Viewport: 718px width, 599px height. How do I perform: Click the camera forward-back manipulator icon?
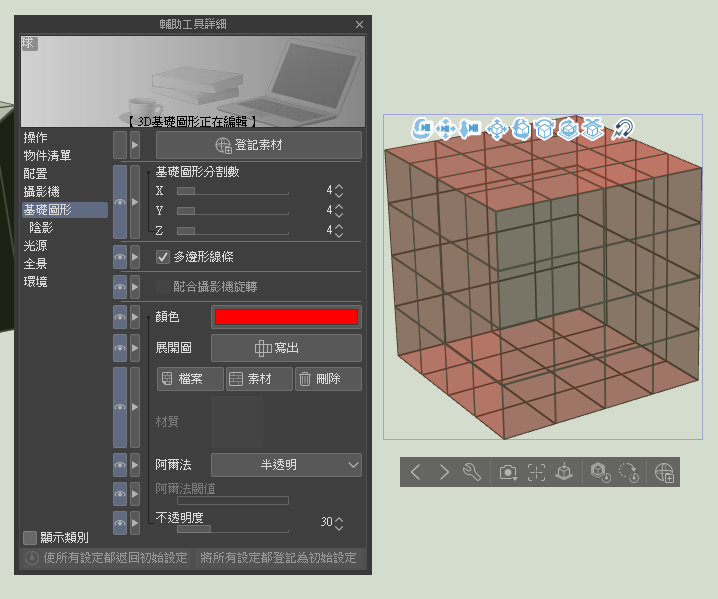click(x=469, y=129)
